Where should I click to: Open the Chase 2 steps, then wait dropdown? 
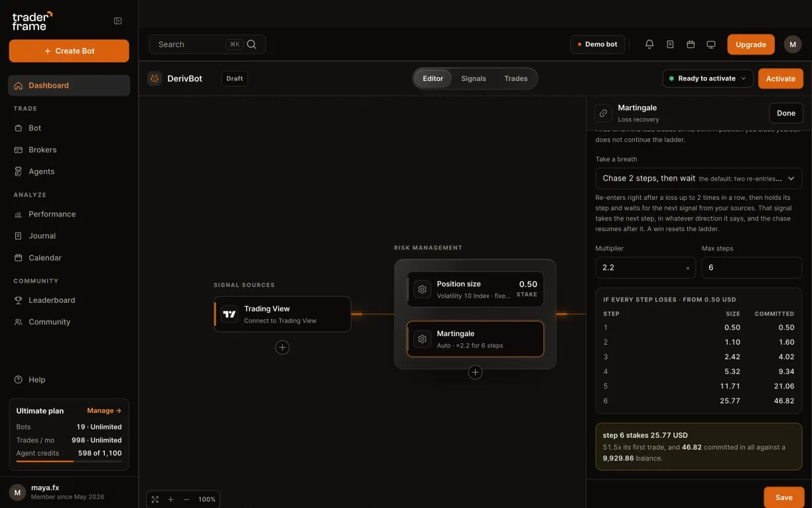699,179
